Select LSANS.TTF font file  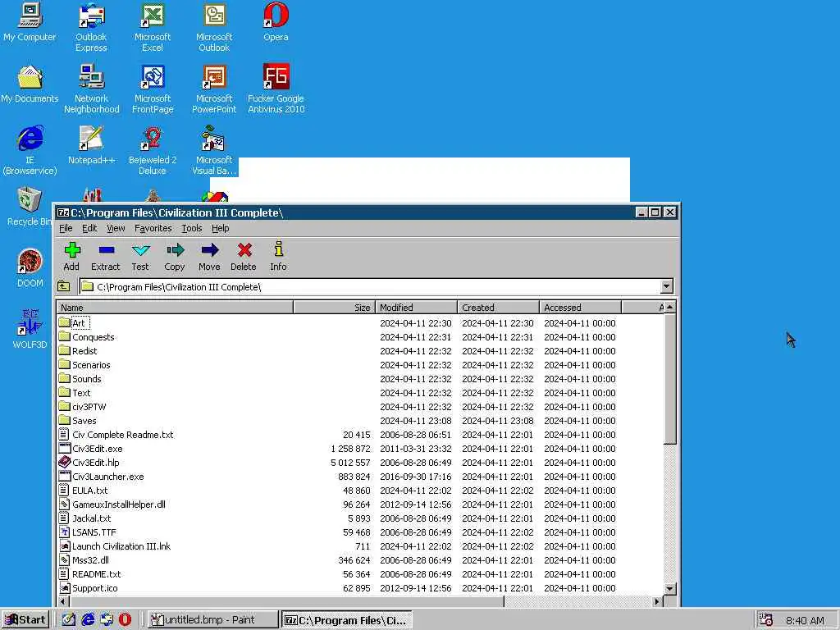(87, 532)
